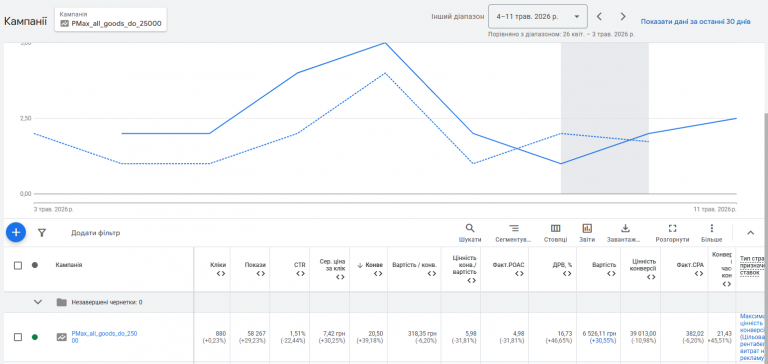Click the Завантажити download icon
The height and width of the screenshot is (364, 768).
(x=624, y=233)
